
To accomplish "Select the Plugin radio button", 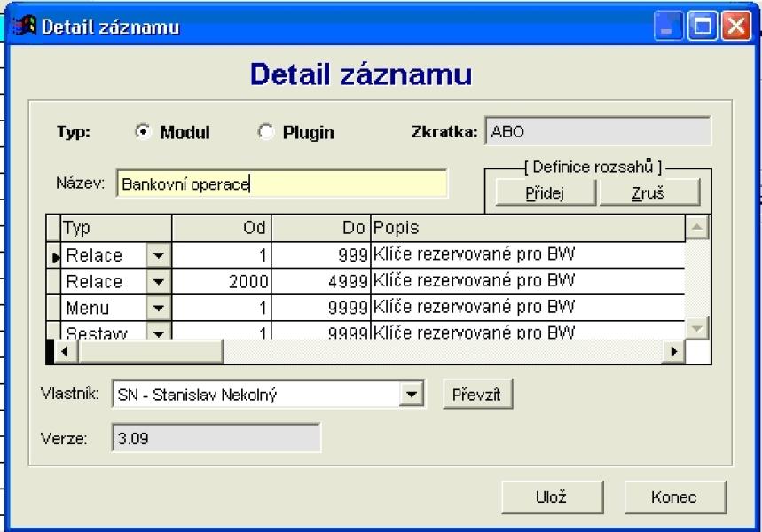I will (265, 131).
